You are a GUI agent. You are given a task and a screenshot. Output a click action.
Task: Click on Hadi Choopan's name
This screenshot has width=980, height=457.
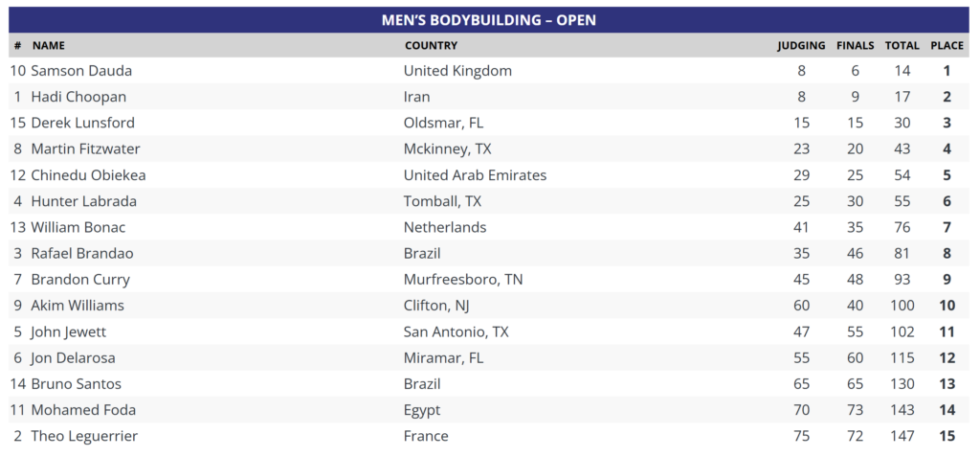pos(78,97)
